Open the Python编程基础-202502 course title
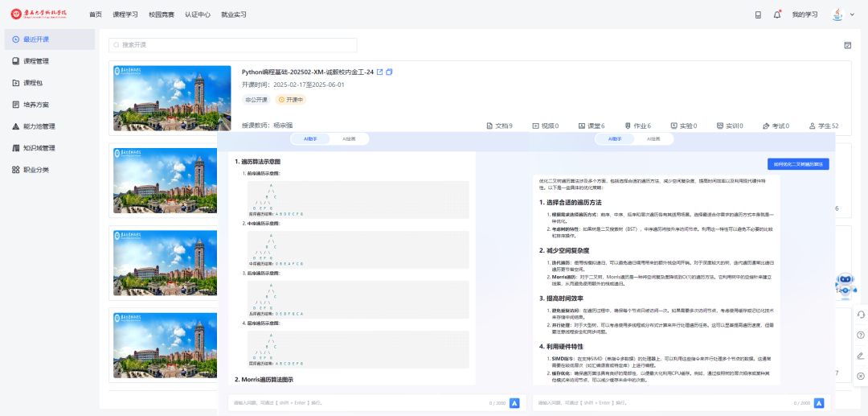Screen dimensions: 868x416 308,72
